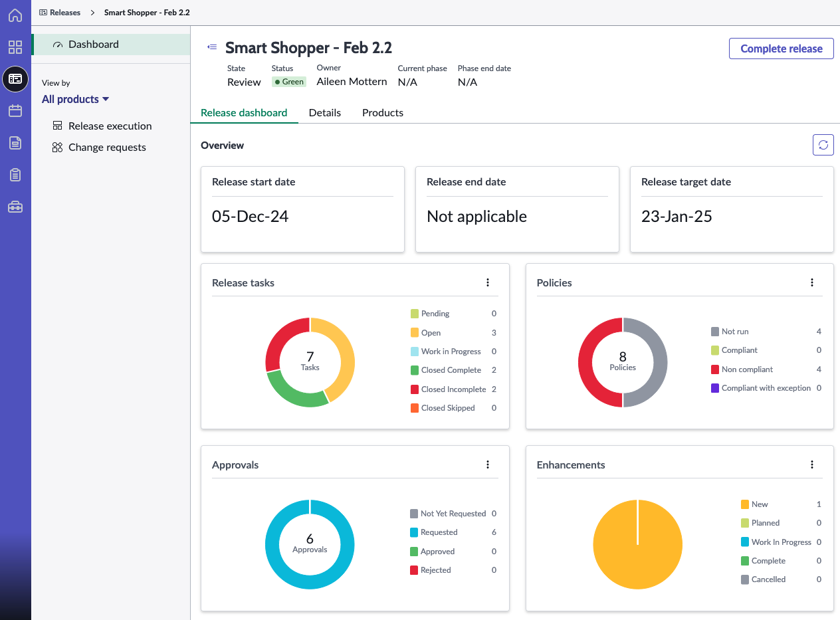Click the Work In Progress enhancements label

[782, 542]
